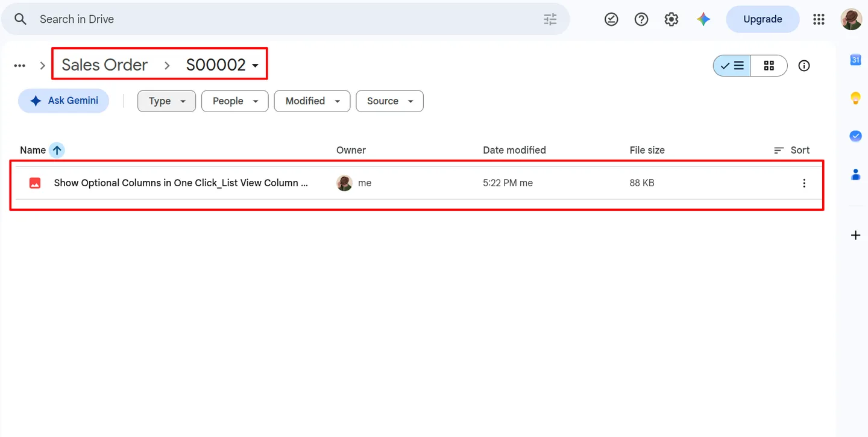Open the Google apps grid

(819, 19)
